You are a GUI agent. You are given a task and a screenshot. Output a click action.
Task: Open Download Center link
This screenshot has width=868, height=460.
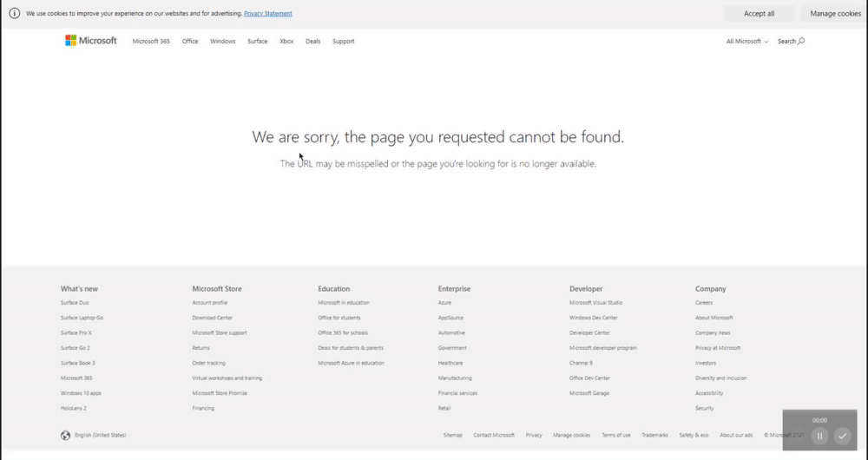pos(212,318)
